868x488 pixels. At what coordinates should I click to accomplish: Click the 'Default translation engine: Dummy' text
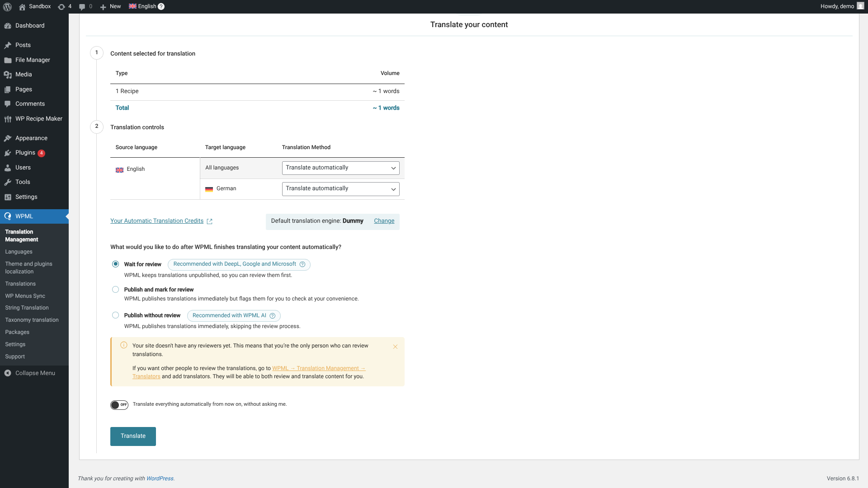click(x=317, y=221)
